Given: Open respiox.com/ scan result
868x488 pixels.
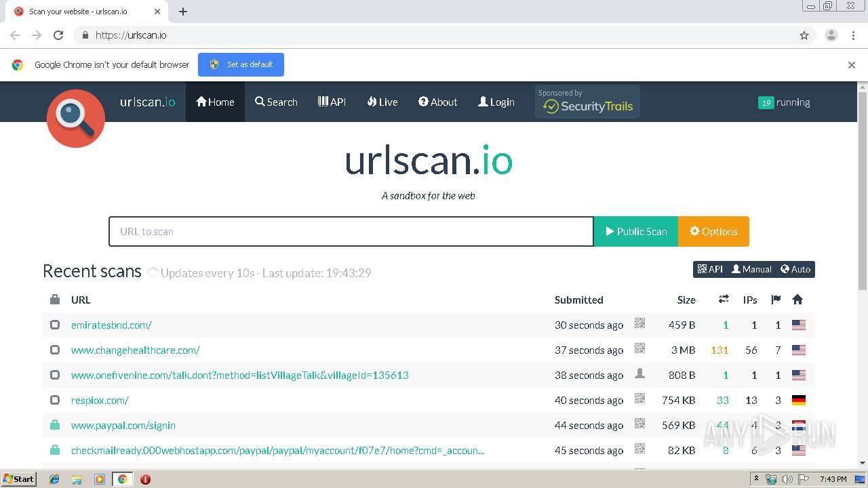Looking at the screenshot, I should (x=100, y=401).
